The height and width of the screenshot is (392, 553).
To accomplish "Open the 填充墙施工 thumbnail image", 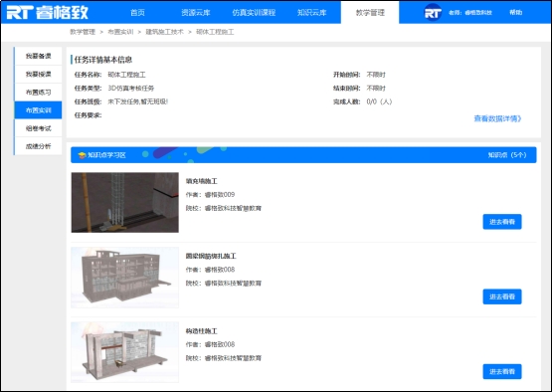I will coord(125,203).
